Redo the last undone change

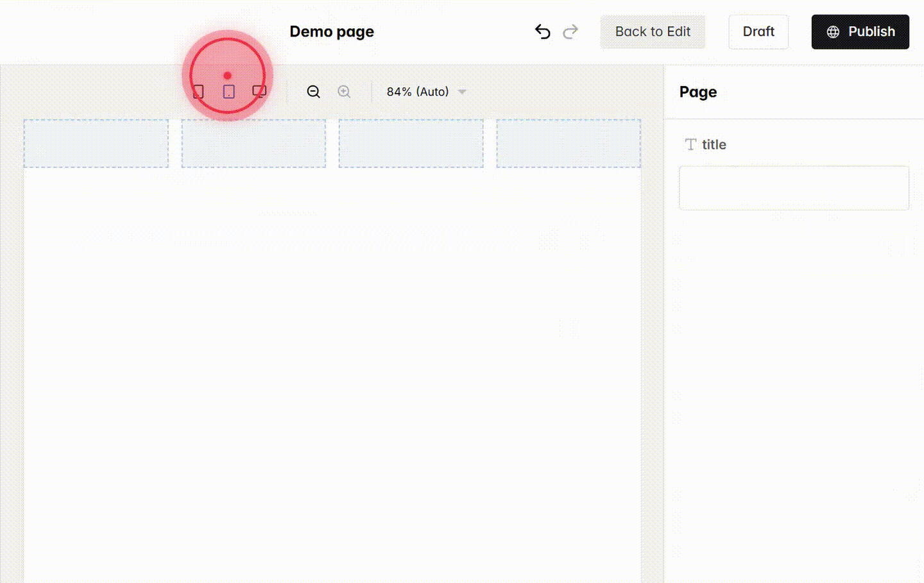[x=570, y=31]
